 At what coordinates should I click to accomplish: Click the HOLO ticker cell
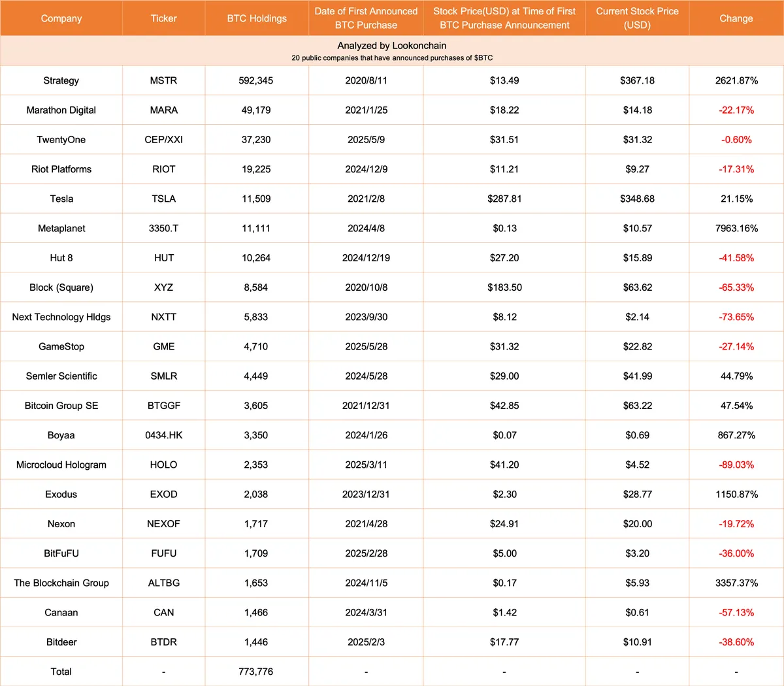pos(163,465)
